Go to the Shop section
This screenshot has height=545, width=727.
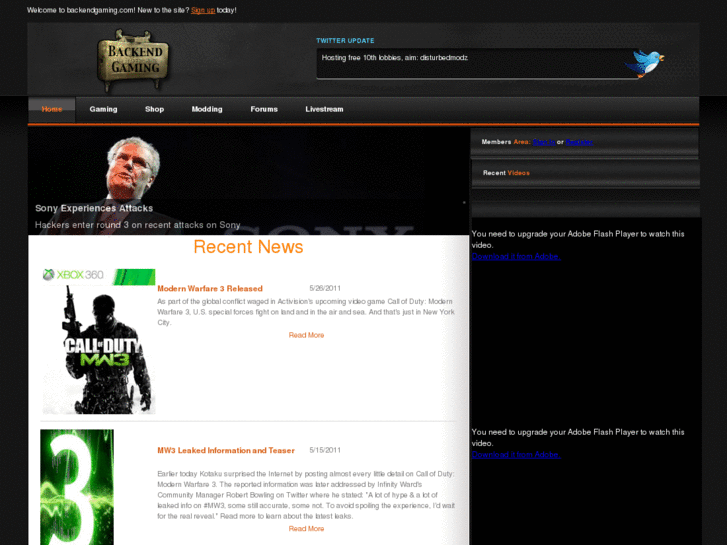pos(154,109)
